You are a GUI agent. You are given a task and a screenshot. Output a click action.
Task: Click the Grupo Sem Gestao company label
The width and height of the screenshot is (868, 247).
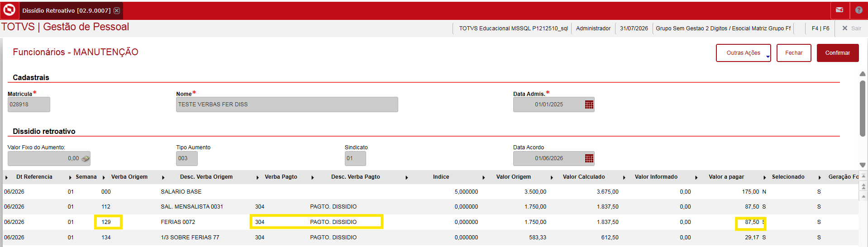[x=723, y=28]
